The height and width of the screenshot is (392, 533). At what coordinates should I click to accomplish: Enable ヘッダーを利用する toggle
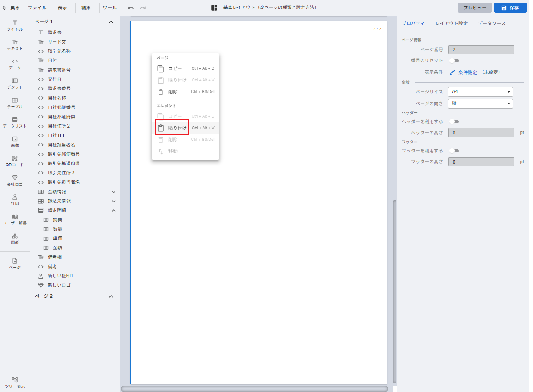coord(454,122)
